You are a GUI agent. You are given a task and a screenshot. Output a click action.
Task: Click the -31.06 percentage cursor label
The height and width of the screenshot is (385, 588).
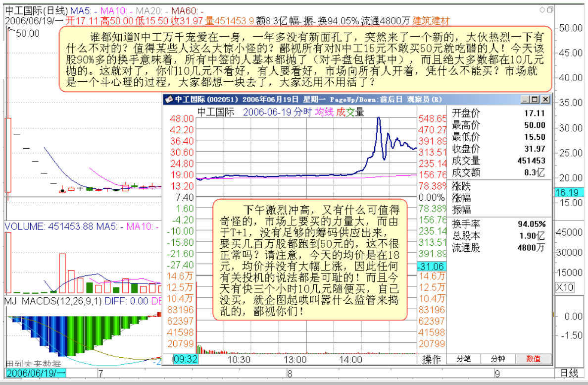(x=432, y=267)
